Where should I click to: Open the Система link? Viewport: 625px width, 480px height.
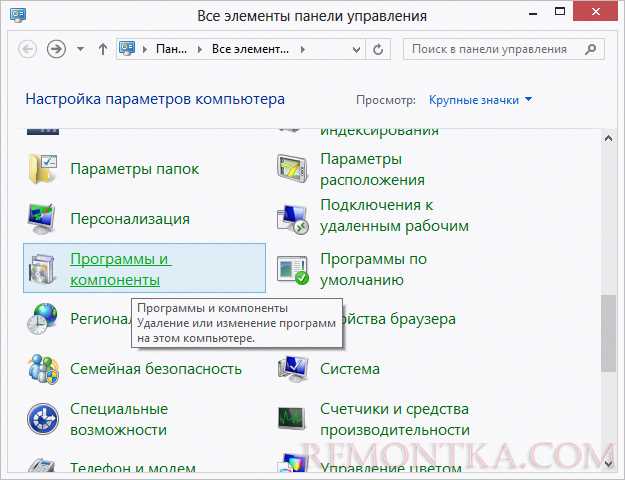coord(350,369)
